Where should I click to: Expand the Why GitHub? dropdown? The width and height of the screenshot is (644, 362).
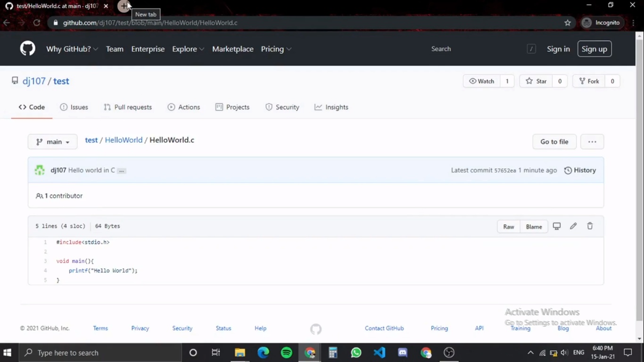pos(72,49)
